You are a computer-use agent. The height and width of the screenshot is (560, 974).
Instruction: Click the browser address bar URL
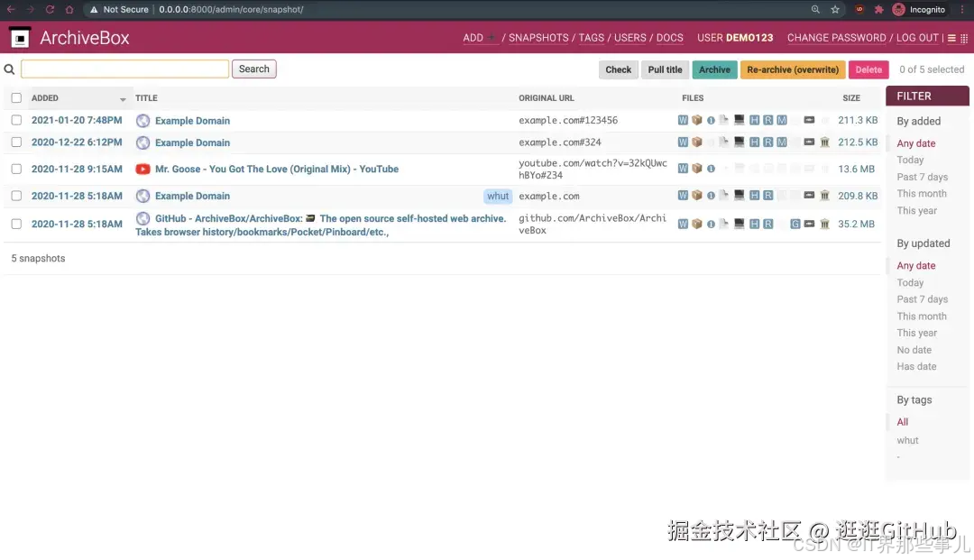[x=231, y=9]
